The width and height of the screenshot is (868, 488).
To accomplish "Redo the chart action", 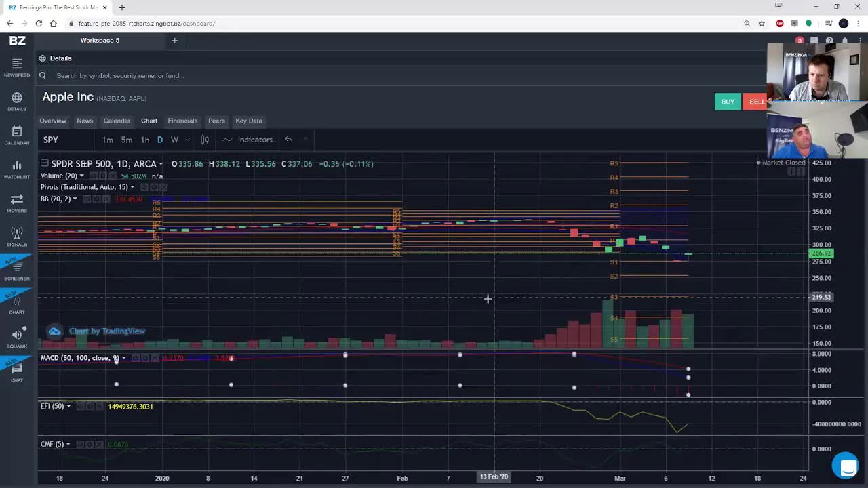I will [306, 140].
